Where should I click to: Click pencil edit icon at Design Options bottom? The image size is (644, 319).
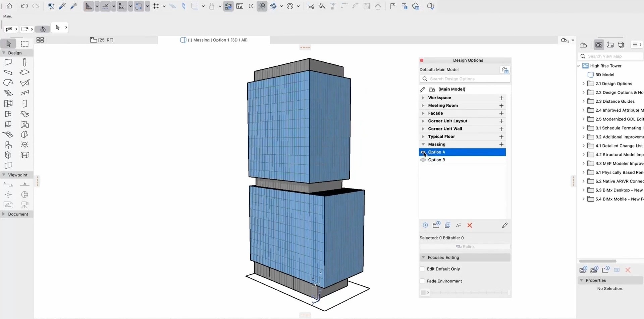click(505, 225)
